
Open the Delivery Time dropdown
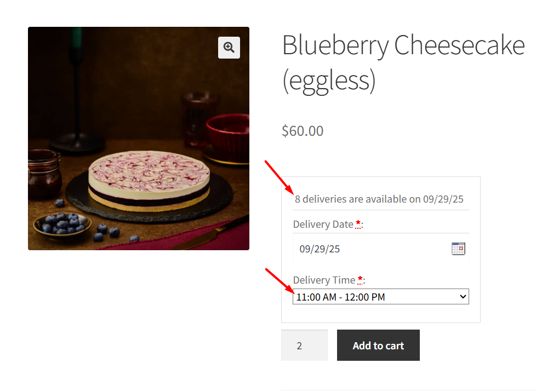[x=380, y=297]
